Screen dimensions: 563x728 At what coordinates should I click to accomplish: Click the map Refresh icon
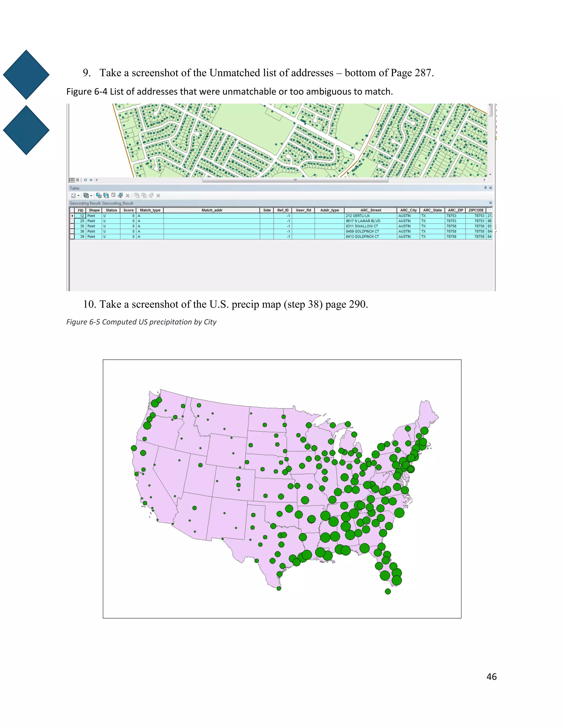pos(85,180)
